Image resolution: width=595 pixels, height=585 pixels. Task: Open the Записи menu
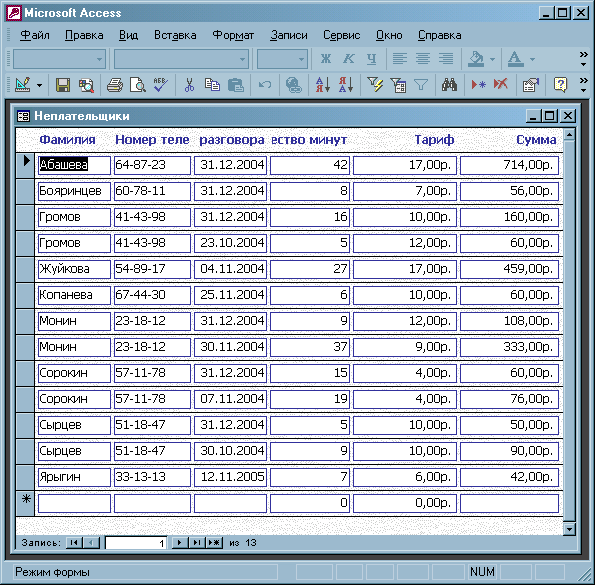pyautogui.click(x=289, y=35)
